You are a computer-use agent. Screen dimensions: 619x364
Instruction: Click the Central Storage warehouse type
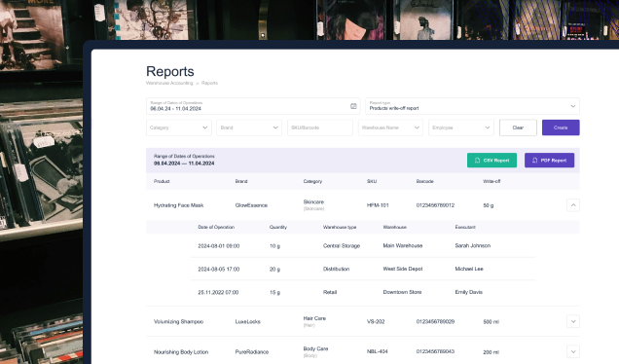click(342, 245)
